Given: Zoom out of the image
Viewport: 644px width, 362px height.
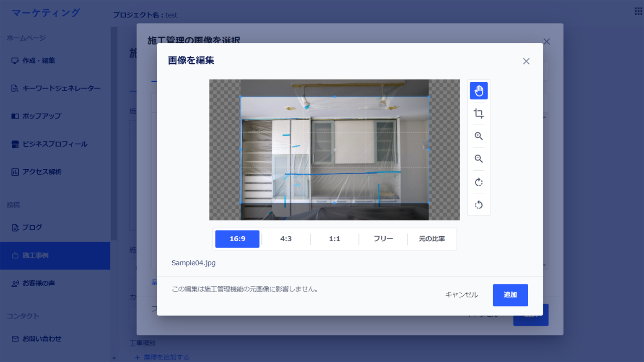Looking at the screenshot, I should [478, 159].
